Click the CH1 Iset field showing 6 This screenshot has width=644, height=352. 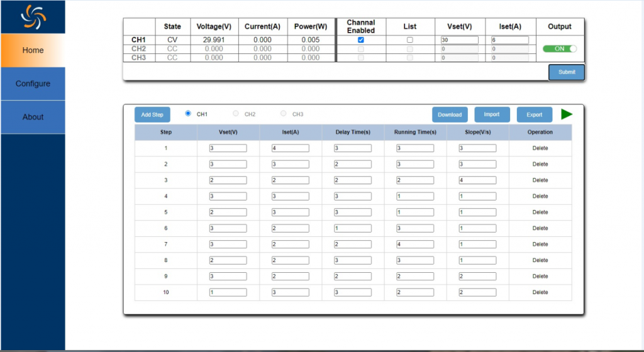coord(509,40)
